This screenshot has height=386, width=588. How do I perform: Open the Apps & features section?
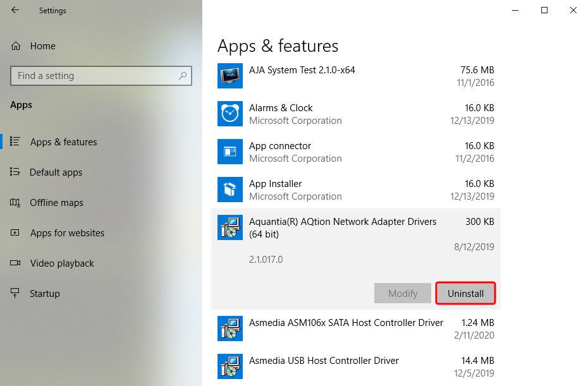click(63, 142)
